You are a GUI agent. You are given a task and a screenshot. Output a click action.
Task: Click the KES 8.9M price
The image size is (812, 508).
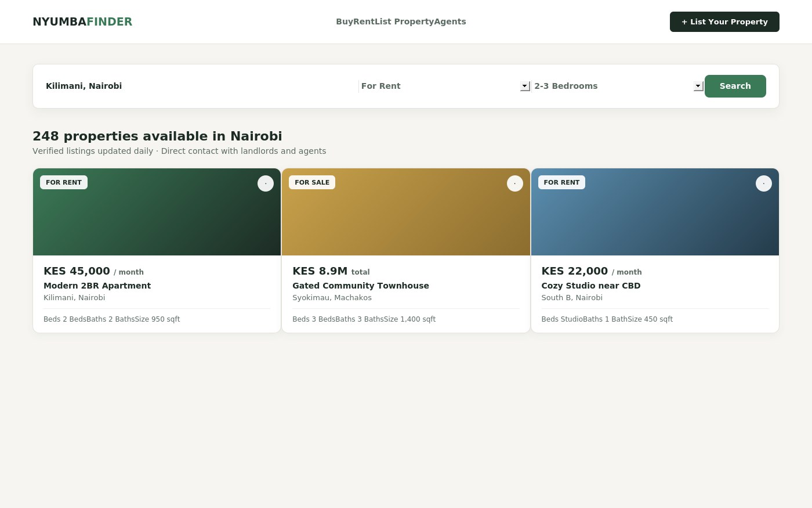320,271
